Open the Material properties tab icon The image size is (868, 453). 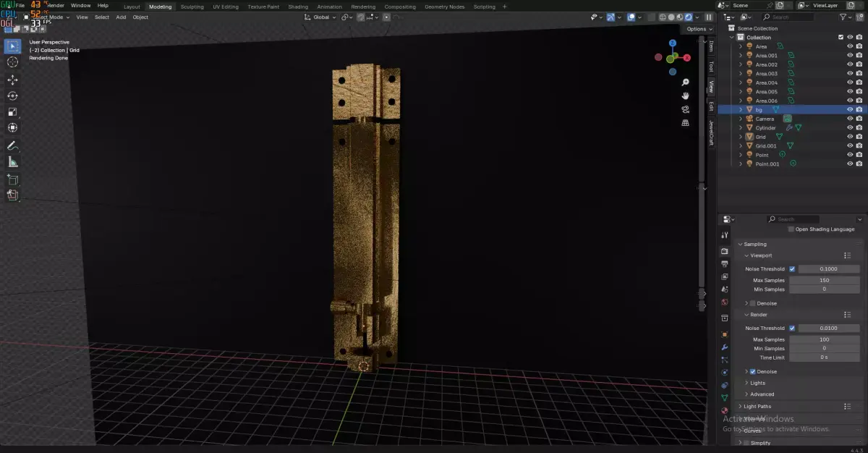[x=725, y=410]
